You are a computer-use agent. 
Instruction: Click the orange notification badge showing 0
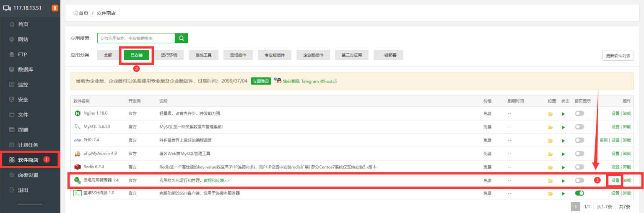[55, 8]
